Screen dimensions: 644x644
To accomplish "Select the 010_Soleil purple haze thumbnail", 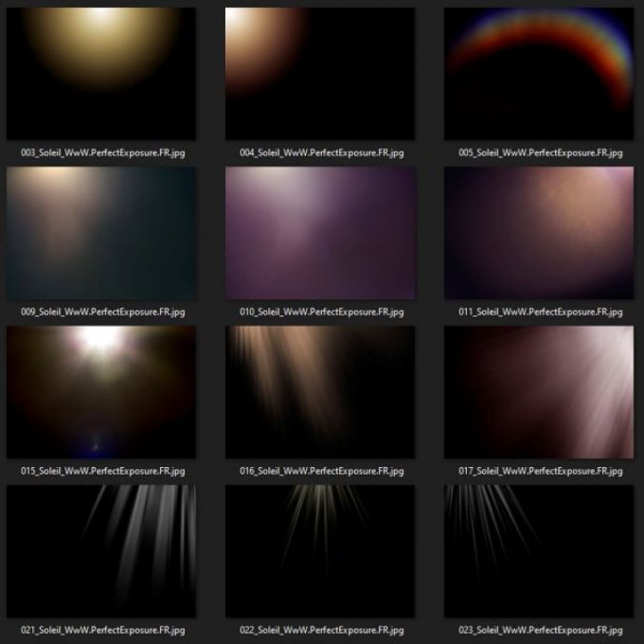I will pos(320,233).
